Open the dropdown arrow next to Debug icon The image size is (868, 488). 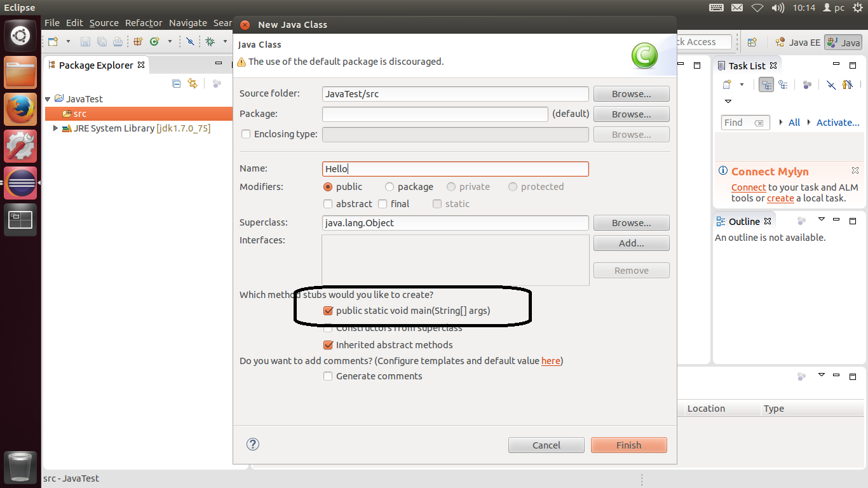225,42
